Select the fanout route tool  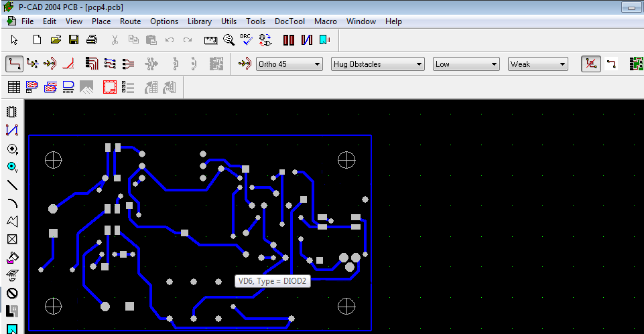(128, 64)
